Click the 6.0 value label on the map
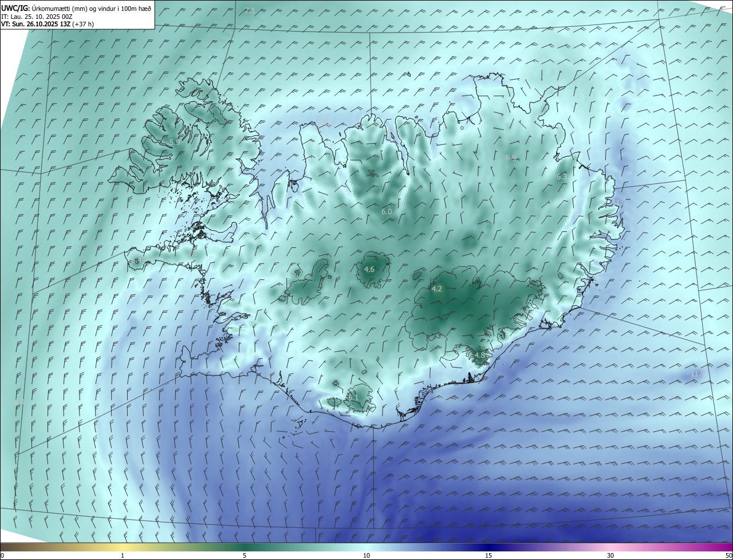Screen dimensions: 733x560 click(387, 212)
